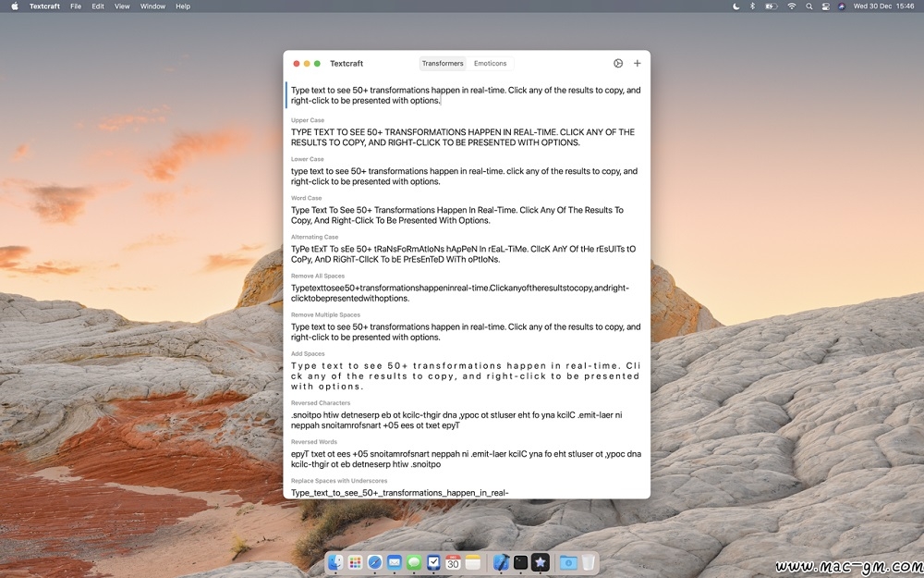
Task: Open the Help menu
Action: [x=183, y=6]
